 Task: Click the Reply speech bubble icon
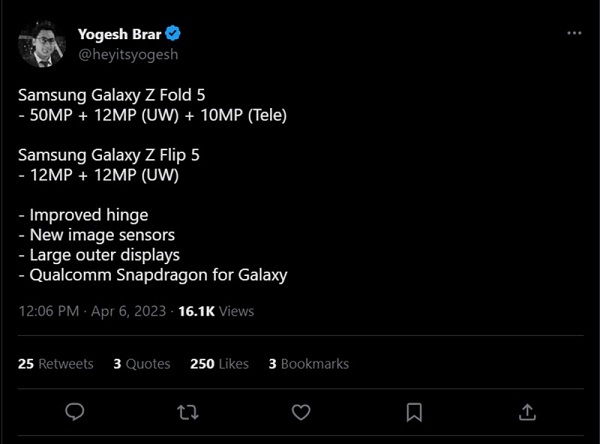point(73,412)
